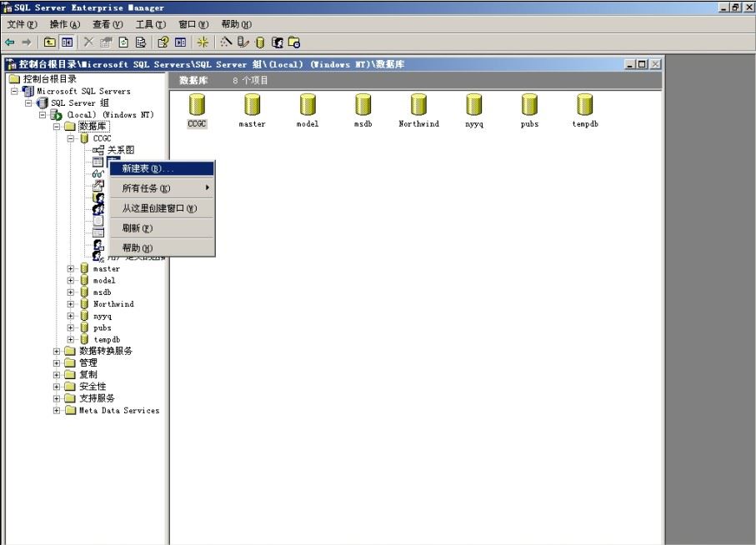
Task: Open properties from the toolbar icon
Action: [x=106, y=42]
